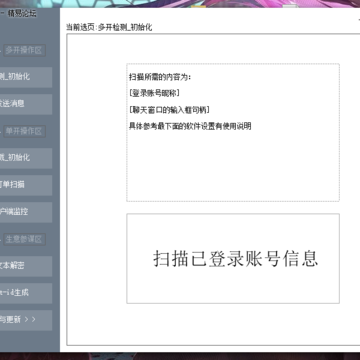The width and height of the screenshot is (360, 360).
Task: Click the 单开操作区 section label
Action: click(24, 131)
